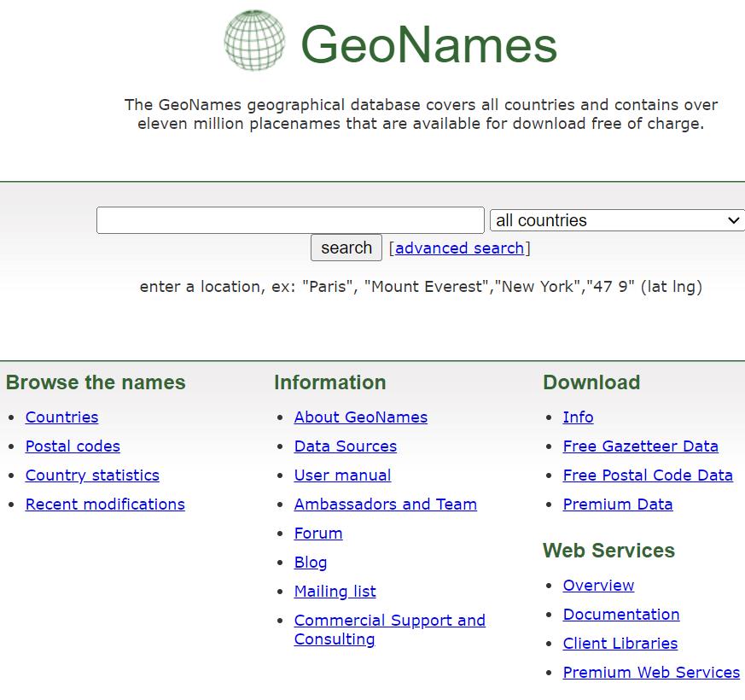Image resolution: width=745 pixels, height=700 pixels.
Task: Open the Data Sources link
Action: pyautogui.click(x=345, y=446)
